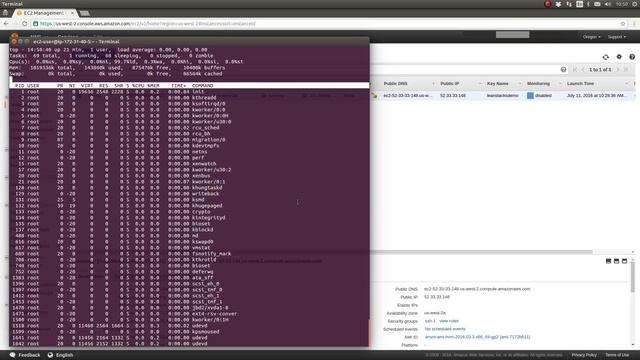Click the init process row in terminal
Screen dimensions: 640x360
[x=189, y=92]
